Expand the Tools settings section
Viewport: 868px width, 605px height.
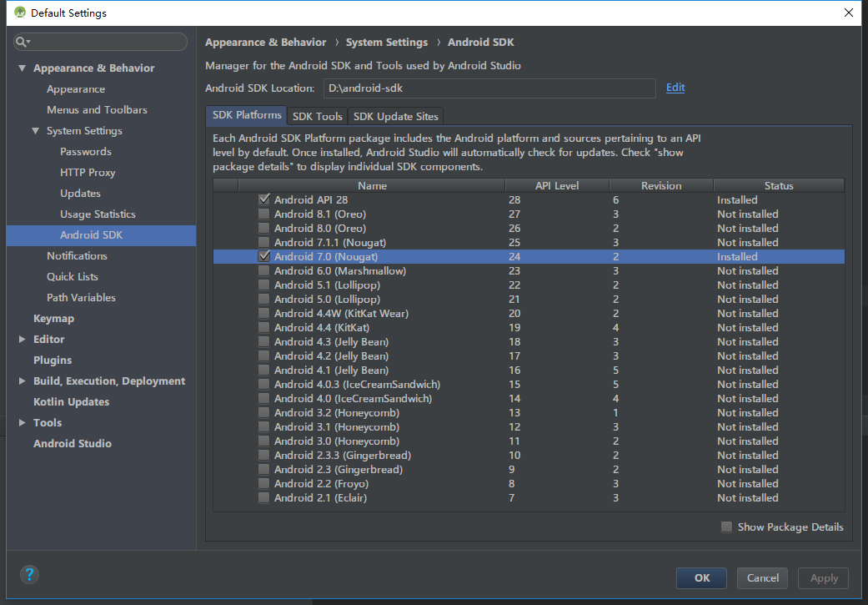[x=23, y=423]
